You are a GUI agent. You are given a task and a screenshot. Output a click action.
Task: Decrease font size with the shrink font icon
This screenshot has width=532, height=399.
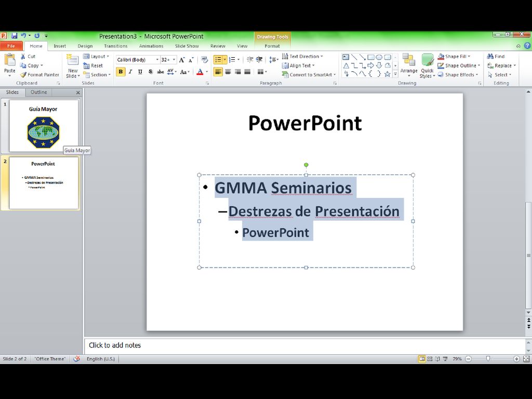(191, 60)
